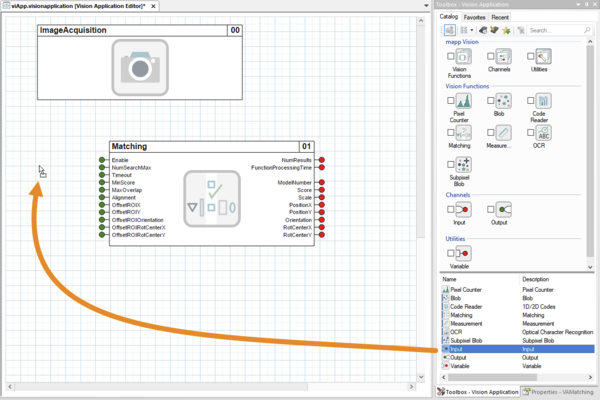Screen dimensions: 600x400
Task: Select the OCR function icon
Action: (x=543, y=133)
